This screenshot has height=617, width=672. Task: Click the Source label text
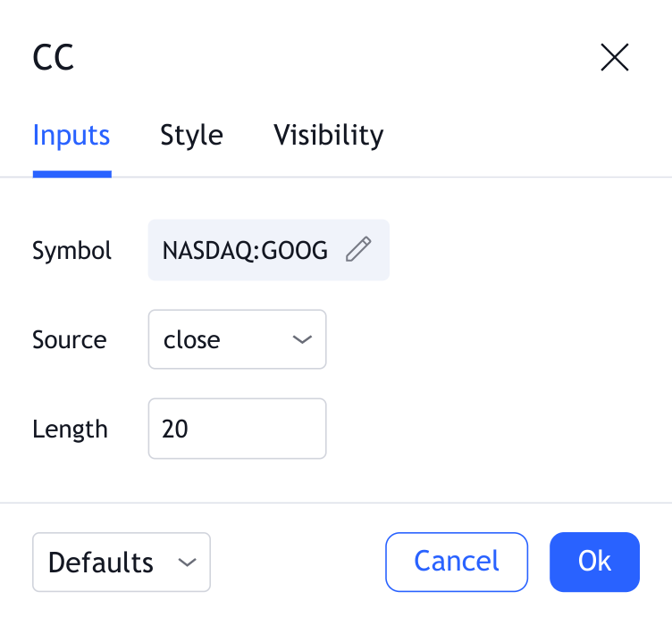[69, 340]
